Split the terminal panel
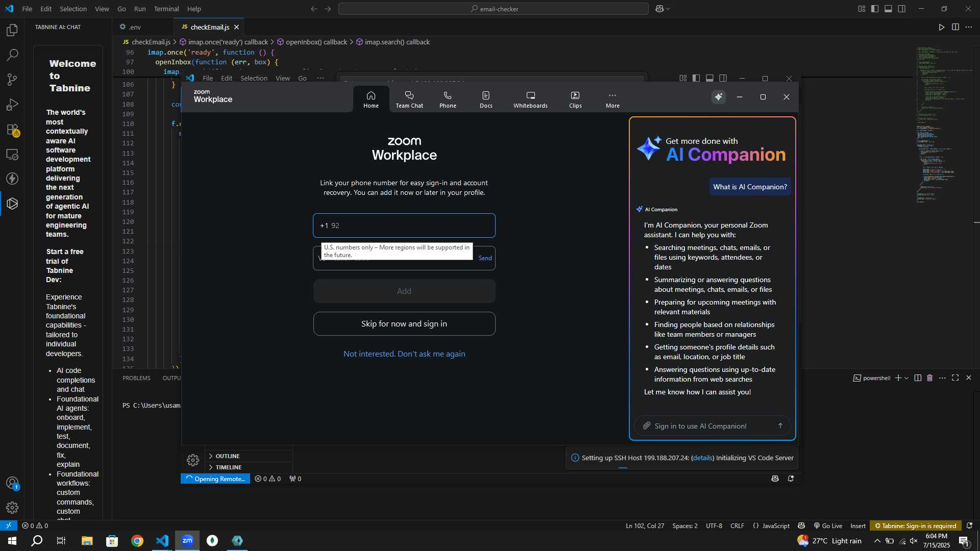This screenshot has height=551, width=980. click(918, 378)
